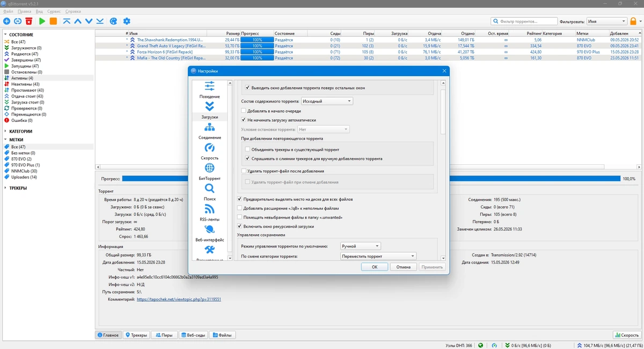The height and width of the screenshot is (349, 644).
Task: Select the Forza Horizon 6 torrent row
Action: (x=369, y=52)
